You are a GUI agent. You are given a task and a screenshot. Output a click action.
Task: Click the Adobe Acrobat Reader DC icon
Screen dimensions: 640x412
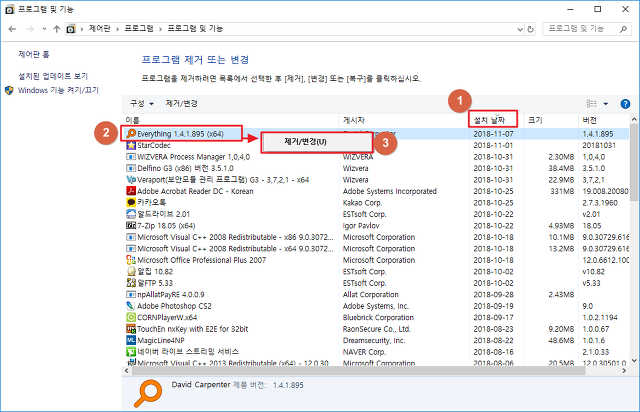click(131, 191)
